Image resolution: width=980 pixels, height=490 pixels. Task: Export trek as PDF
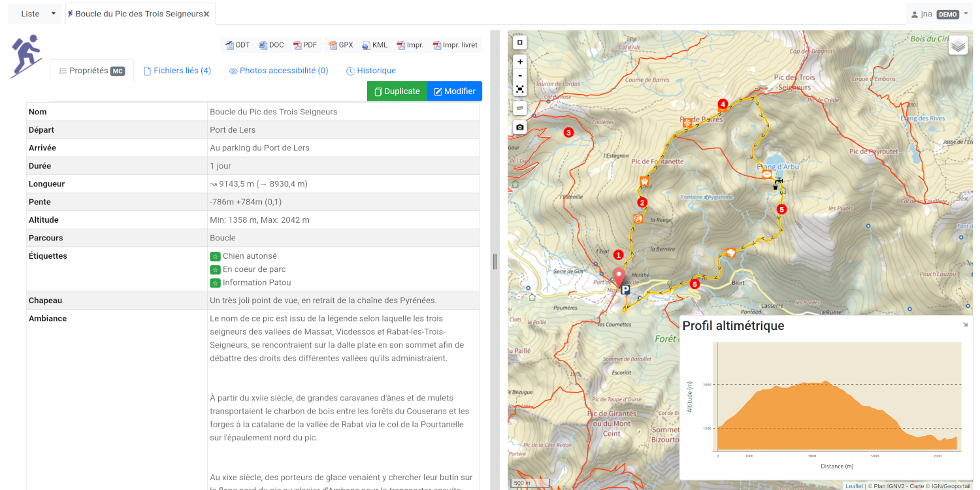305,45
